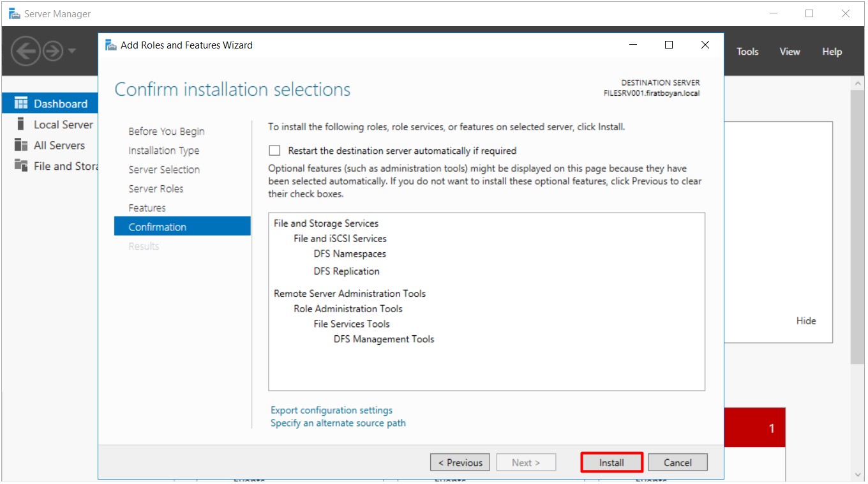Open the View menu in Server Manager

789,52
